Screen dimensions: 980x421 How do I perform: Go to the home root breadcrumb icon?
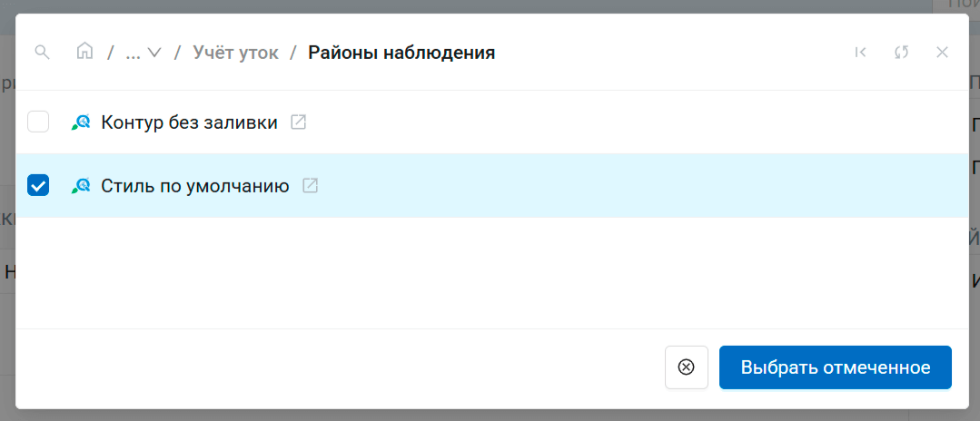pyautogui.click(x=84, y=52)
